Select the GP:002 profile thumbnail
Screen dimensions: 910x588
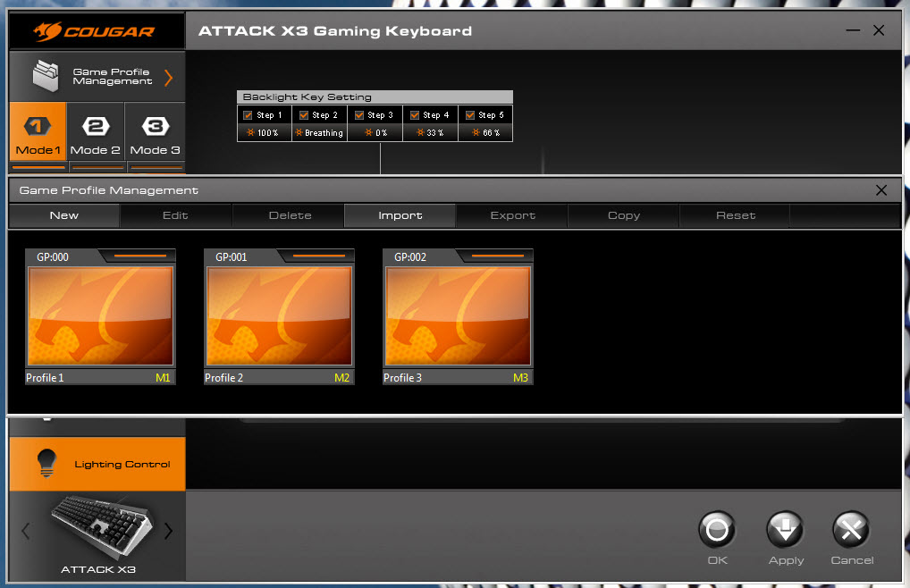click(x=458, y=315)
